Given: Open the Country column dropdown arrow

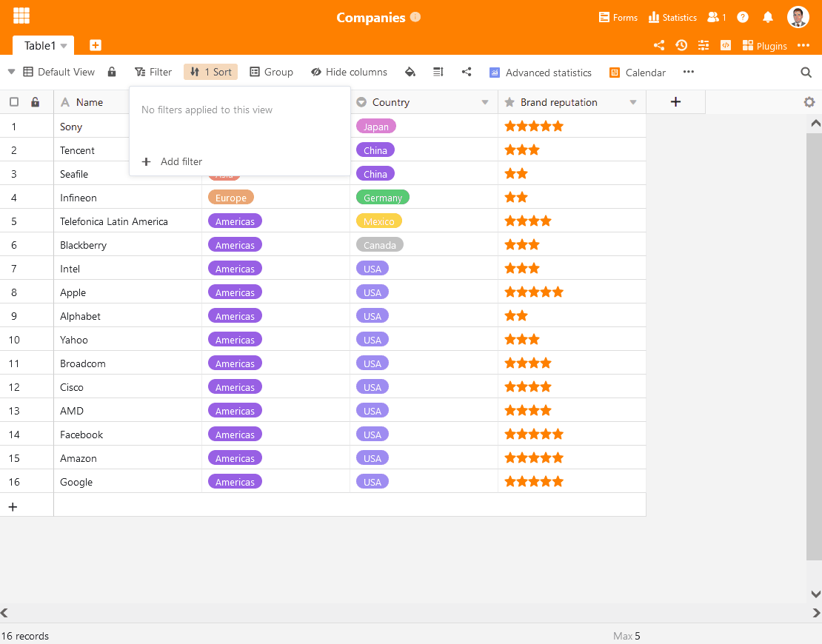Looking at the screenshot, I should pos(485,102).
